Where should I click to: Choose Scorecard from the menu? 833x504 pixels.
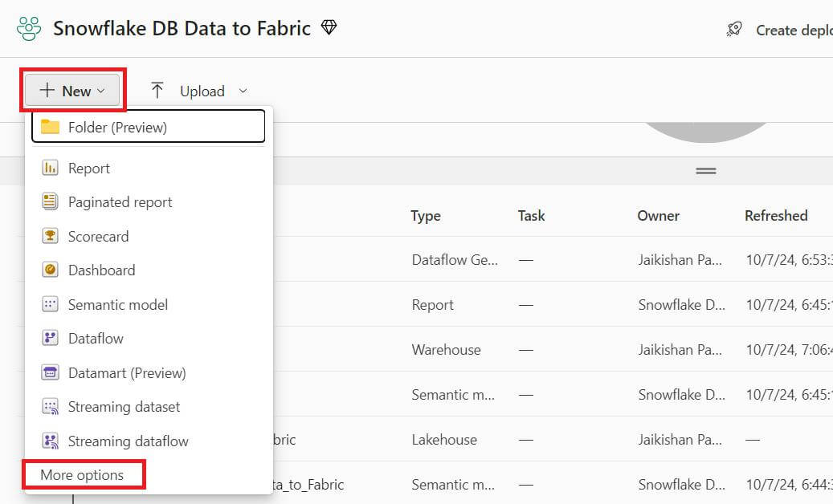(x=149, y=236)
